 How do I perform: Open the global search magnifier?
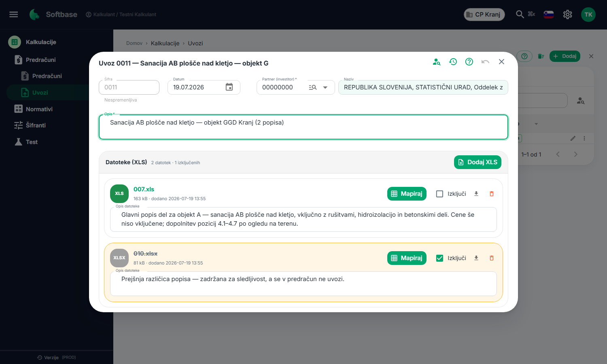pyautogui.click(x=520, y=14)
